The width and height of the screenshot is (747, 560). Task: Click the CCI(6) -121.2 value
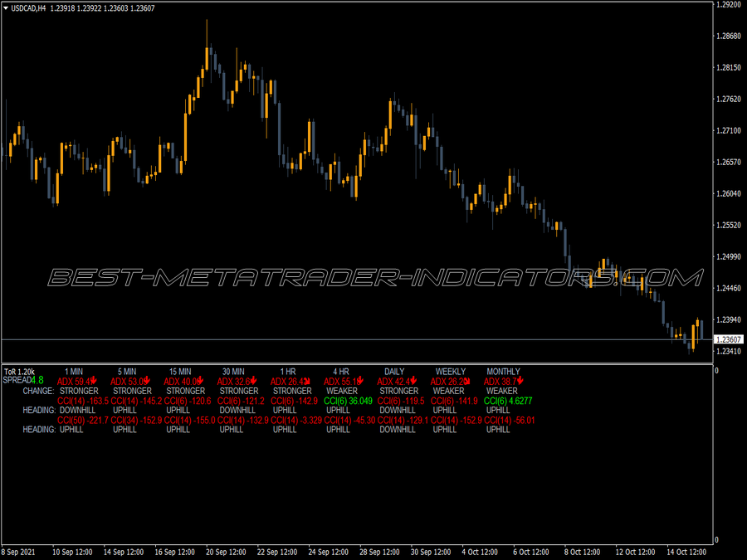pyautogui.click(x=241, y=401)
